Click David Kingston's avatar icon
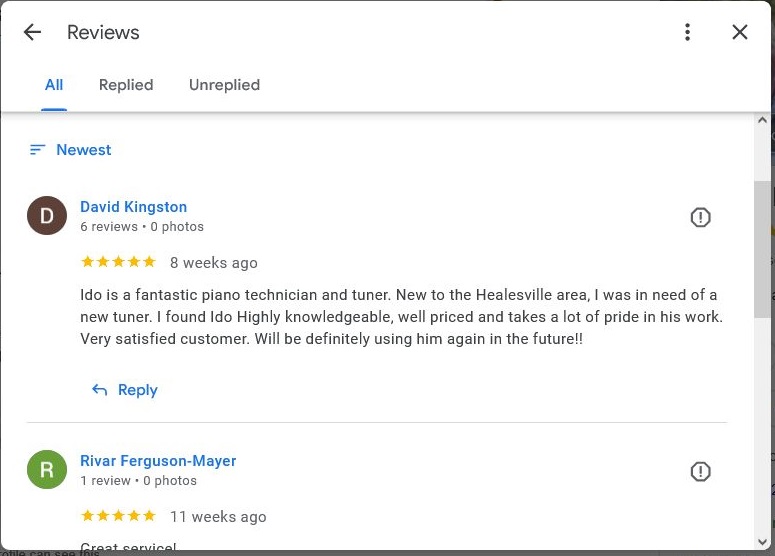This screenshot has width=775, height=556. [x=47, y=216]
